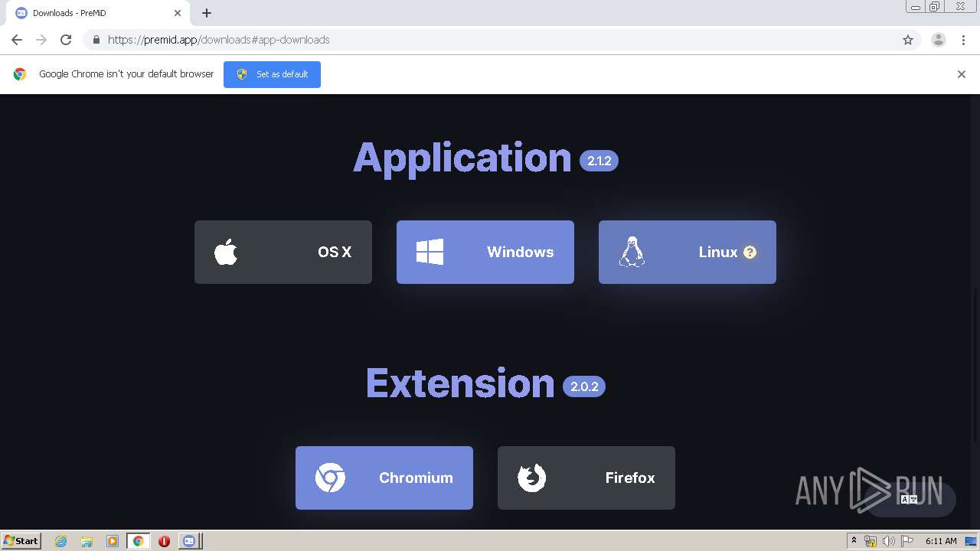Click the 6:11 AM system clock
Viewport: 980px width, 551px height.
click(x=941, y=541)
